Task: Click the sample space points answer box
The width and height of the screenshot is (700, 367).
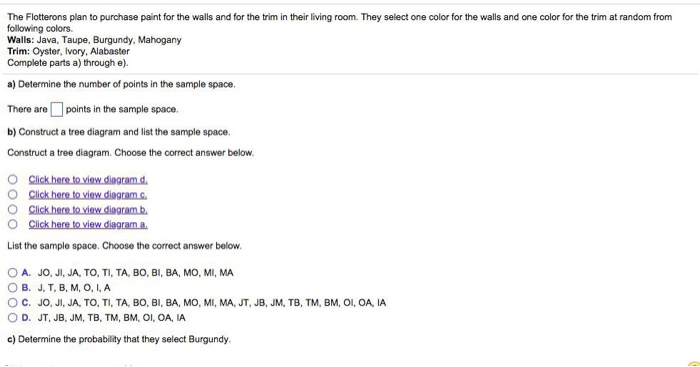Action: (x=57, y=109)
